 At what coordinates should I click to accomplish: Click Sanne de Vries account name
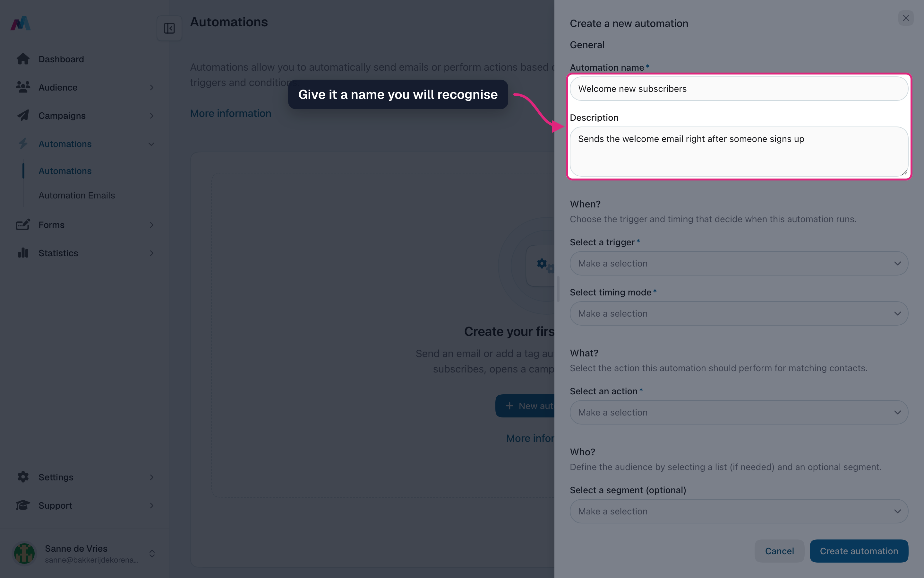point(76,548)
